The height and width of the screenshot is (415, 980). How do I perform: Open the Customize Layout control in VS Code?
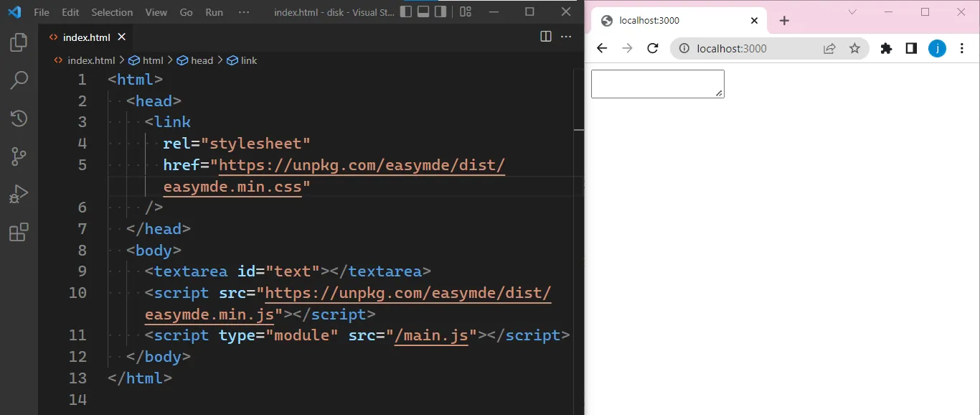tap(466, 11)
